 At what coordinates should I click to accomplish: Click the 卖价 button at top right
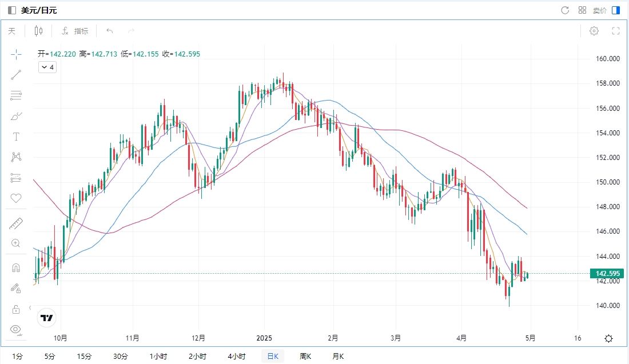pyautogui.click(x=599, y=10)
